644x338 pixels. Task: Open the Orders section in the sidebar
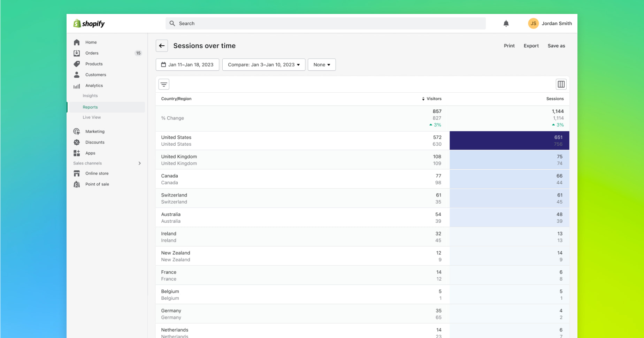92,53
